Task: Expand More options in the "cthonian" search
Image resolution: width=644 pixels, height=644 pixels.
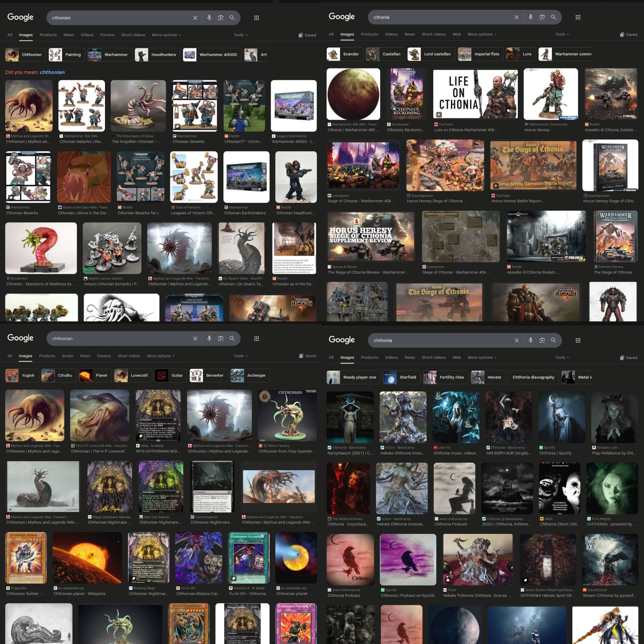Action: click(166, 35)
